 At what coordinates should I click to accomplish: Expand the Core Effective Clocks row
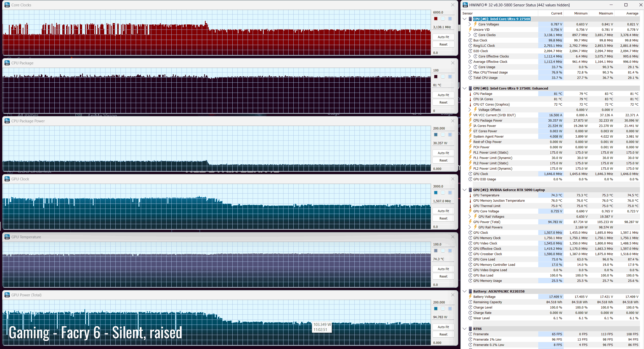pyautogui.click(x=470, y=56)
